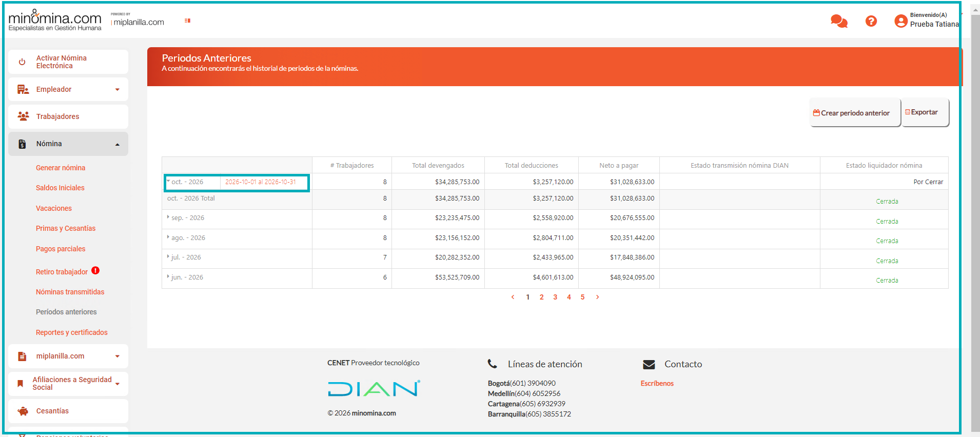
Task: Open Pagos parciales menu item
Action: [61, 249]
